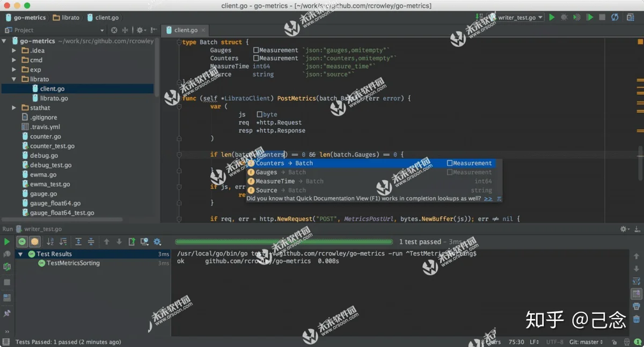This screenshot has height=347, width=644.
Task: Go to previous failed test arrow
Action: (106, 242)
